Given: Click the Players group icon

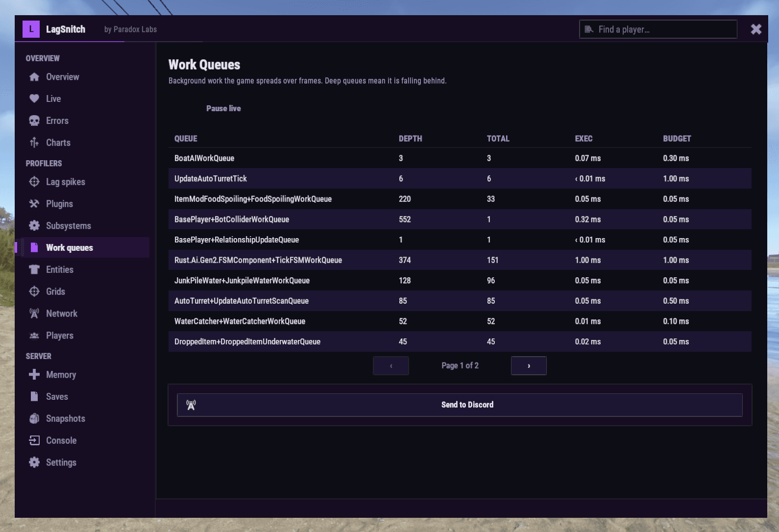Looking at the screenshot, I should pos(34,336).
